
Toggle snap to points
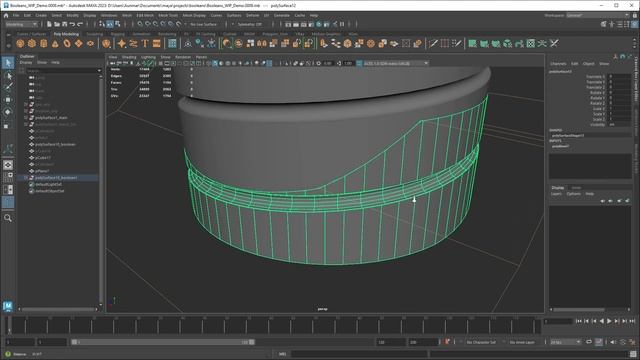(156, 24)
